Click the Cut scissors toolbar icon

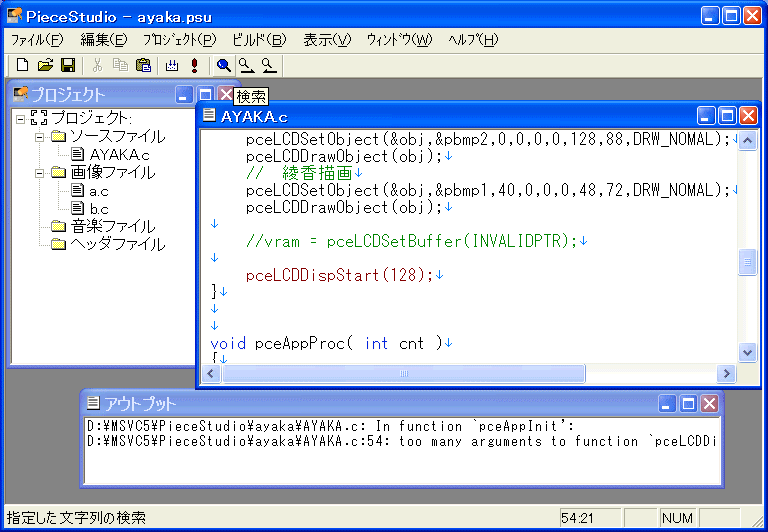tap(97, 65)
